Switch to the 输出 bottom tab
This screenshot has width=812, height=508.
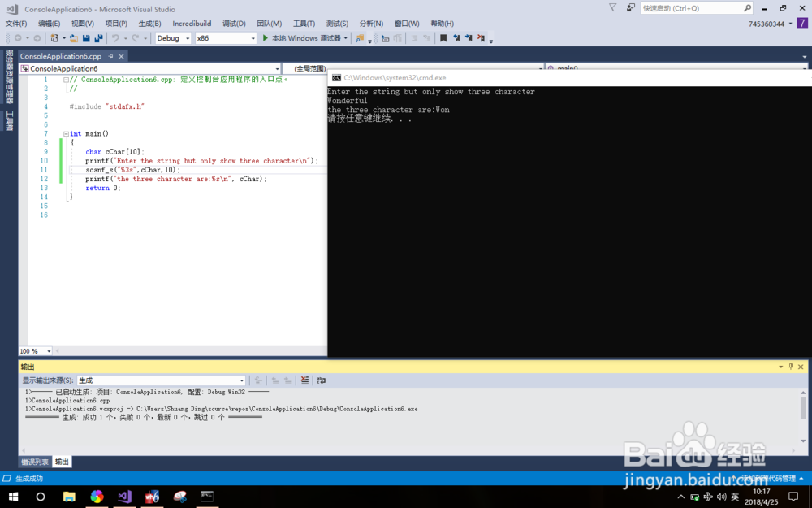pyautogui.click(x=63, y=462)
